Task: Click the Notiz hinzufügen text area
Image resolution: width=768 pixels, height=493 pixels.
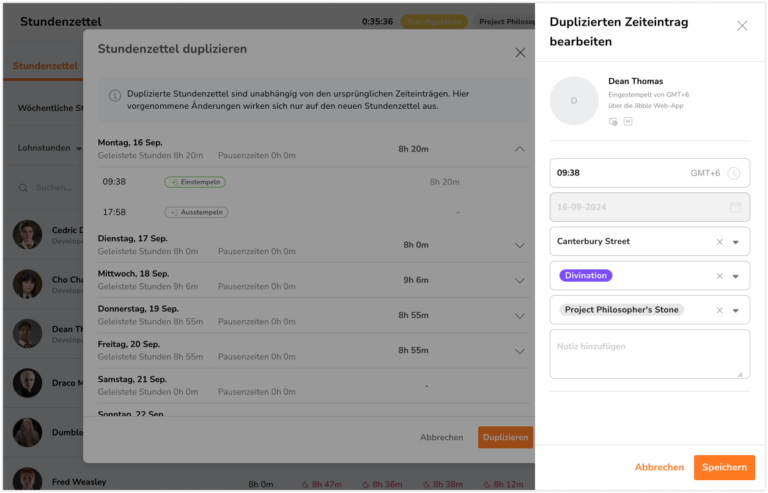Action: click(x=649, y=354)
